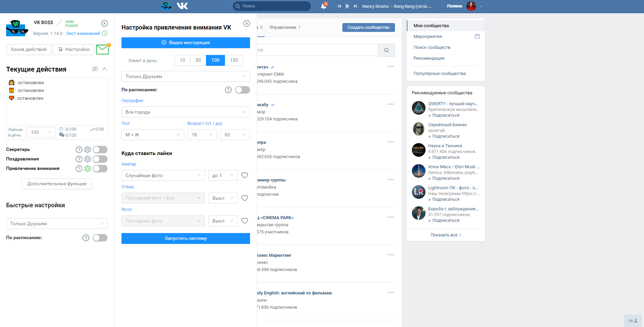This screenshot has height=327, width=644.
Task: Open the Все города dropdown
Action: [186, 112]
